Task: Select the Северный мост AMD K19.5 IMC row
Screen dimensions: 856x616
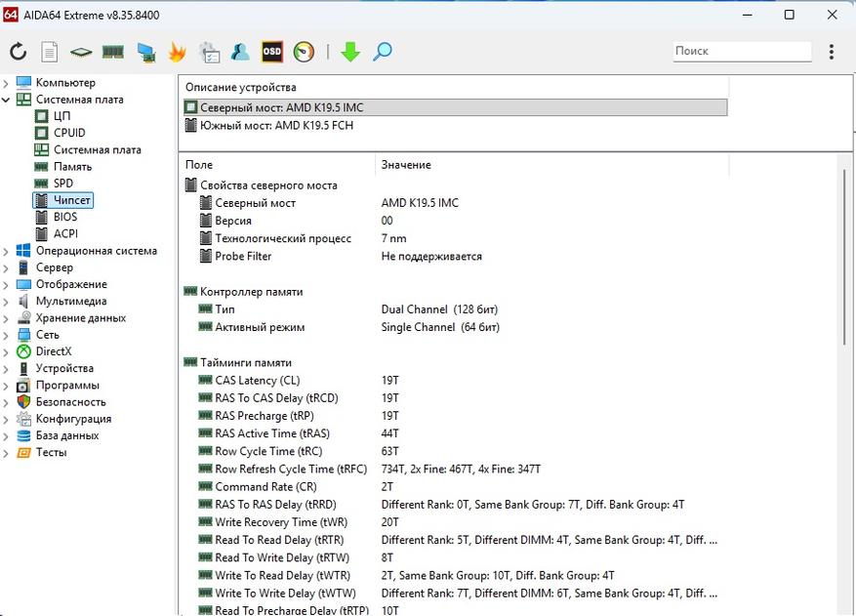Action: pos(455,107)
